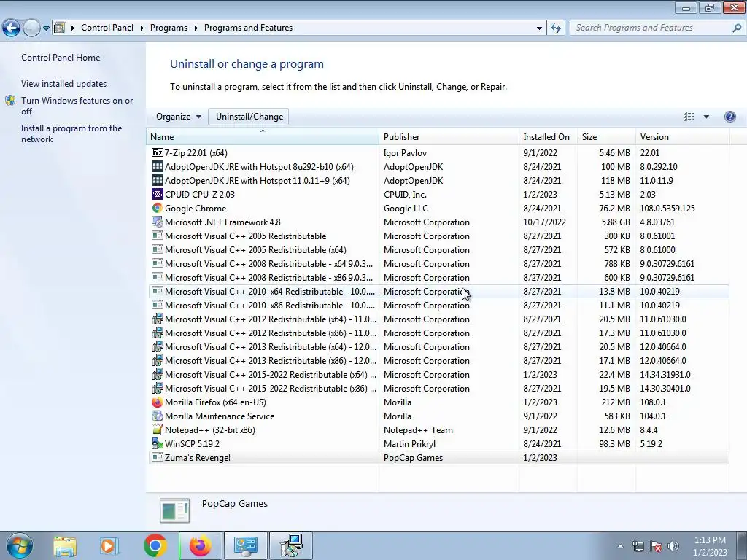Click the CPUID CPU-Z icon
The height and width of the screenshot is (560, 747).
158,194
